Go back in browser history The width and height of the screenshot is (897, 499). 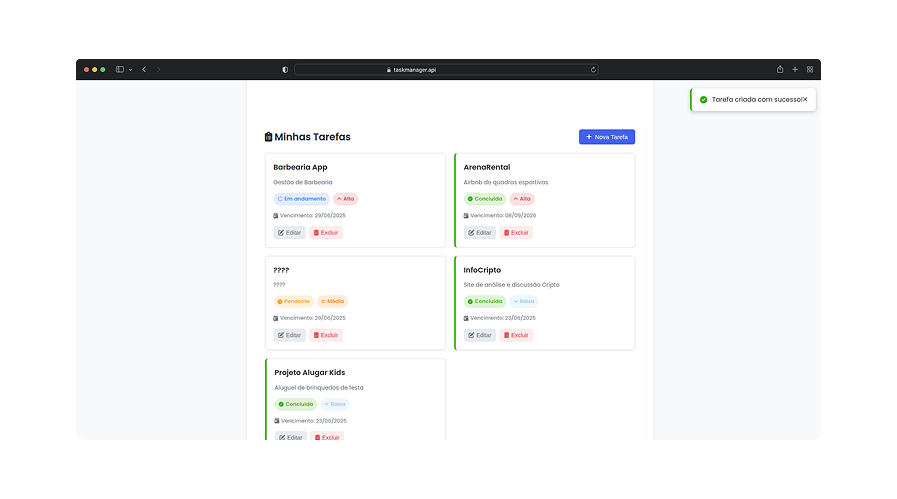pos(144,69)
